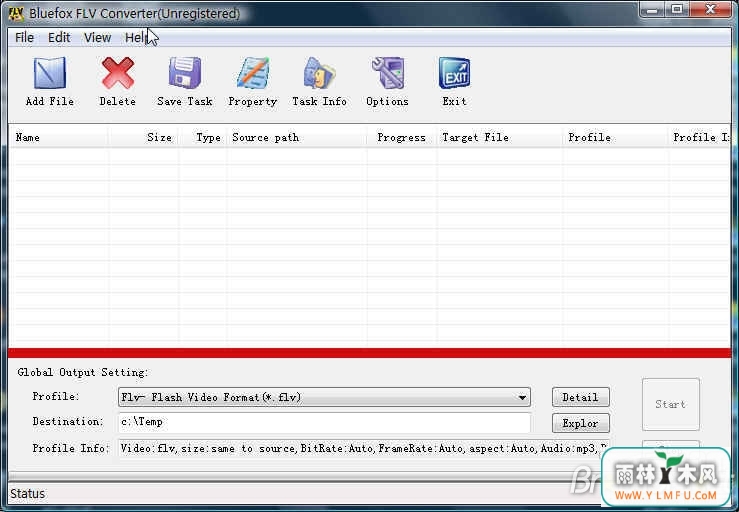The width and height of the screenshot is (739, 512).
Task: Minimize the Bluefox FLV Converter window
Action: [652, 9]
